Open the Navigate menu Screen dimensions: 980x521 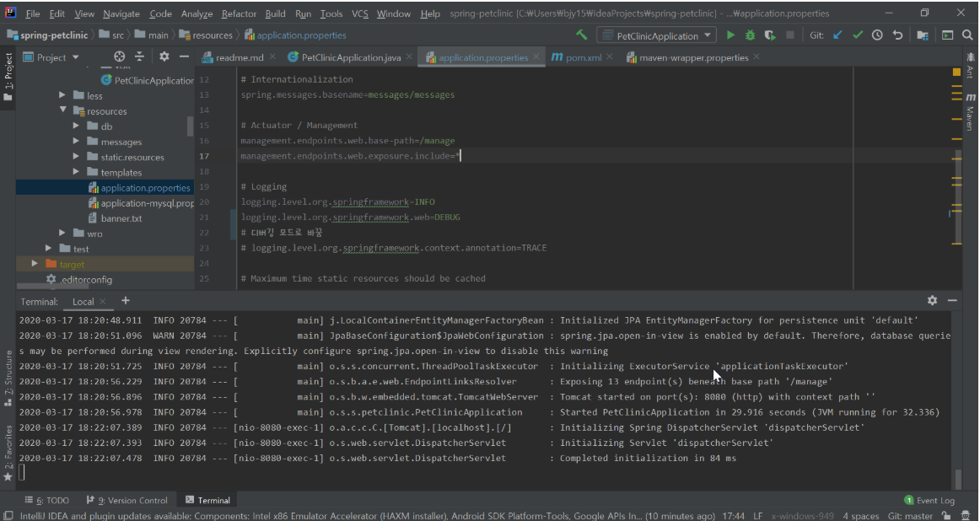[121, 13]
